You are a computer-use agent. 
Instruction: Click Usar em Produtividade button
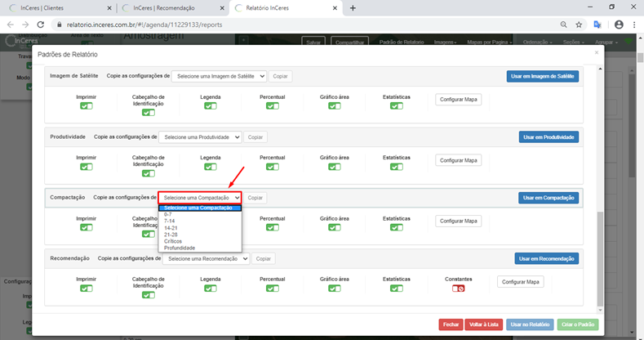tap(549, 137)
